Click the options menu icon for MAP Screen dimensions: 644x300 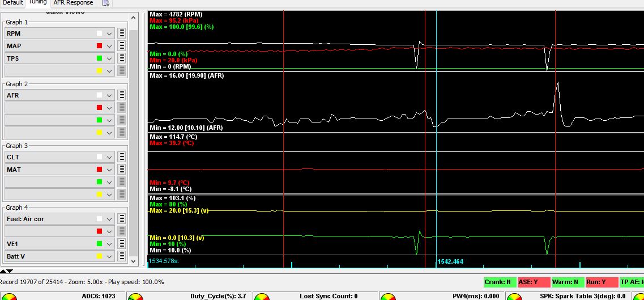[x=121, y=46]
